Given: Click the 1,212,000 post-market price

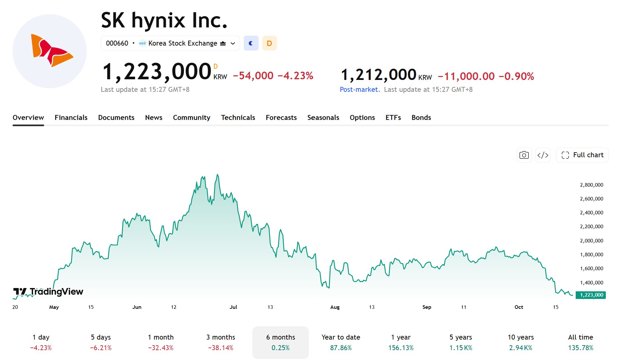Looking at the screenshot, I should point(378,75).
